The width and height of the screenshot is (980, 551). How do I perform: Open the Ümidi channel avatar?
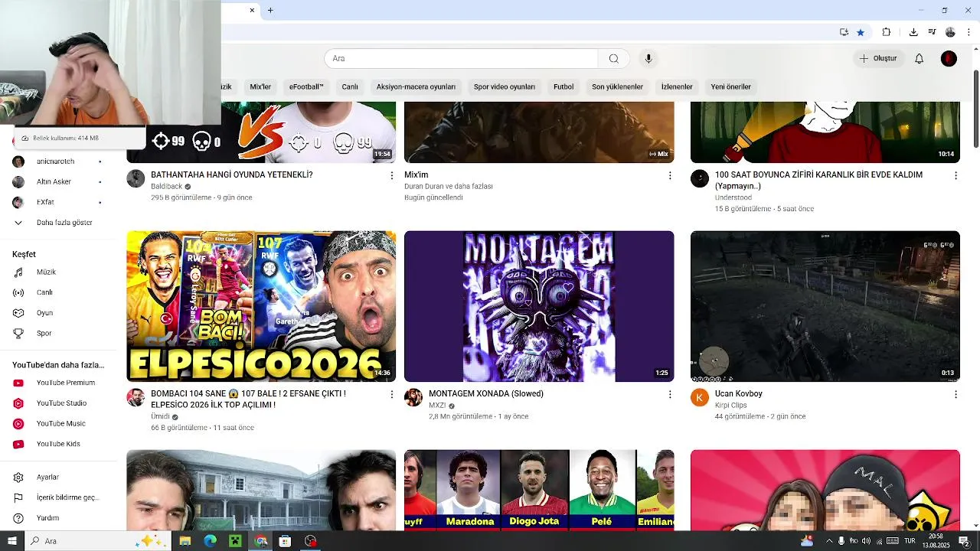[x=136, y=397]
